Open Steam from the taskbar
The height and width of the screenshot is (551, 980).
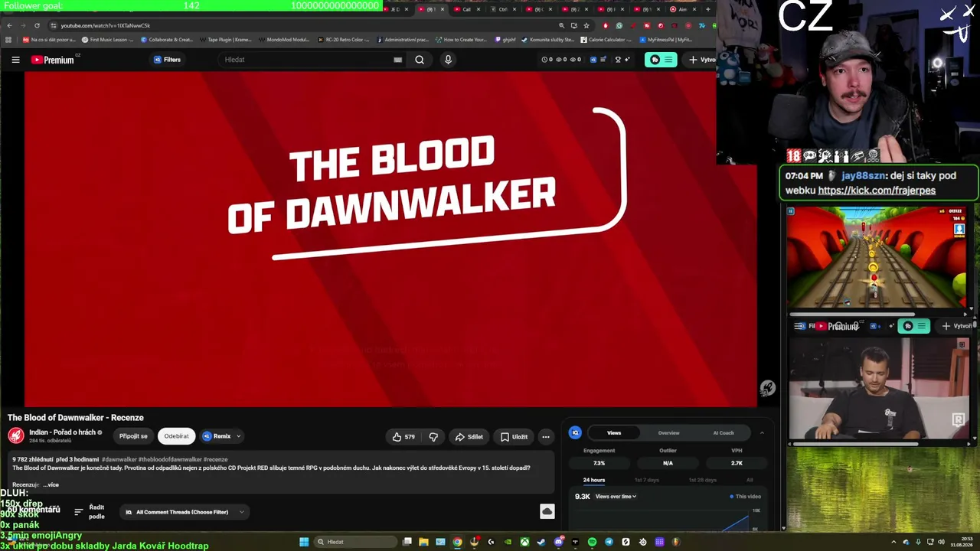point(541,542)
